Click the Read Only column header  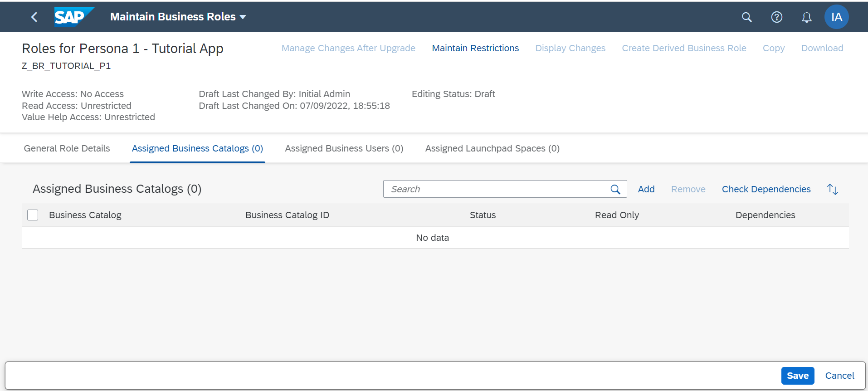pyautogui.click(x=617, y=215)
